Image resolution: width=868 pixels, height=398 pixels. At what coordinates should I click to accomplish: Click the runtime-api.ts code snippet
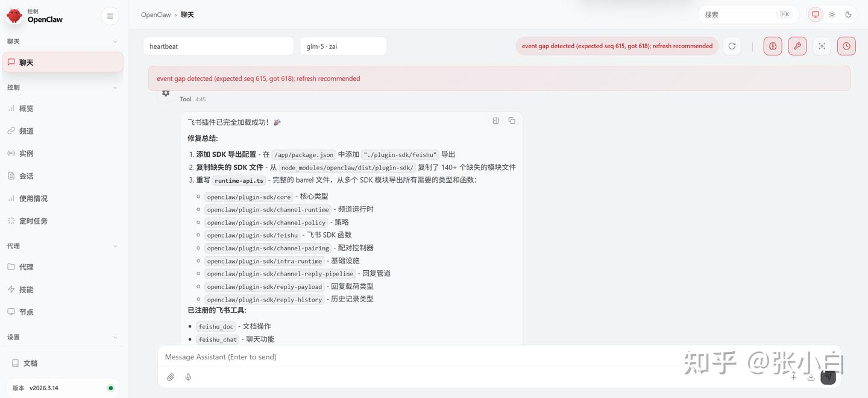click(239, 180)
